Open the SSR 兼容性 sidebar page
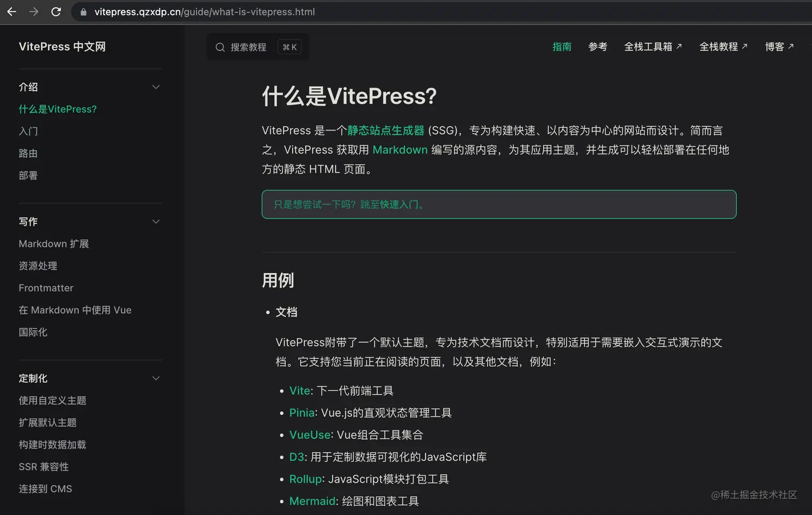Viewport: 812px width, 515px height. pyautogui.click(x=44, y=467)
